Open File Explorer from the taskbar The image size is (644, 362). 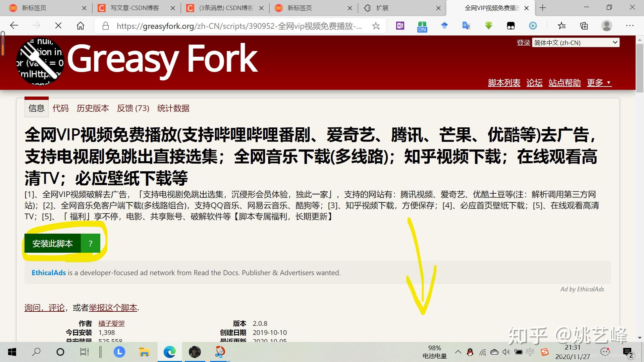[144, 352]
